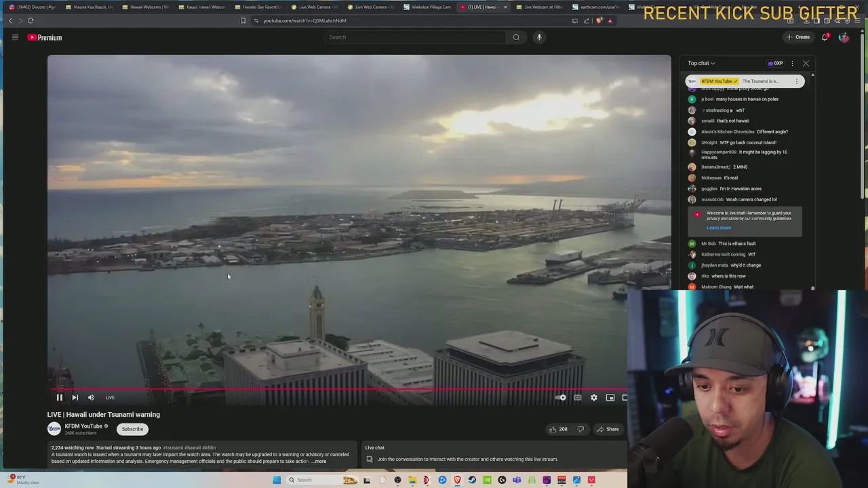Switch to Waikoloa Village Cam tab

point(427,7)
